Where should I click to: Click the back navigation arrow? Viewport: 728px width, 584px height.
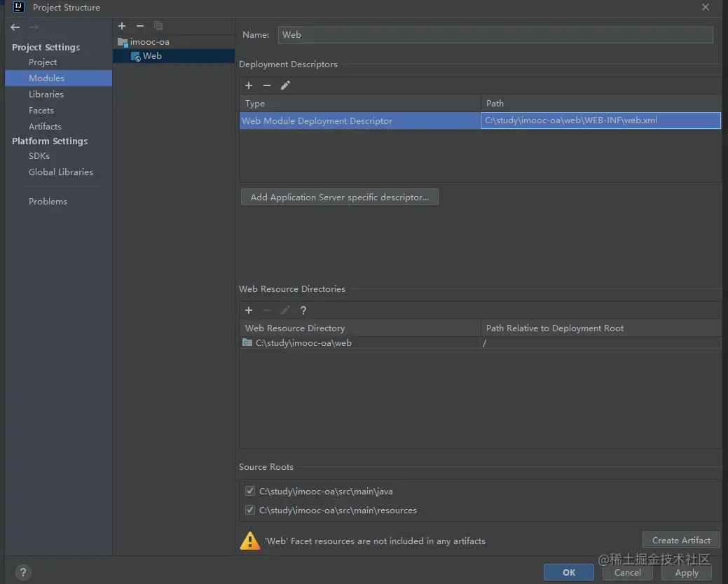pos(15,27)
